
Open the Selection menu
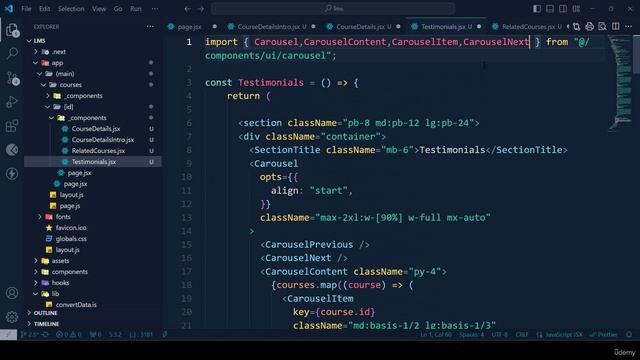click(x=71, y=9)
